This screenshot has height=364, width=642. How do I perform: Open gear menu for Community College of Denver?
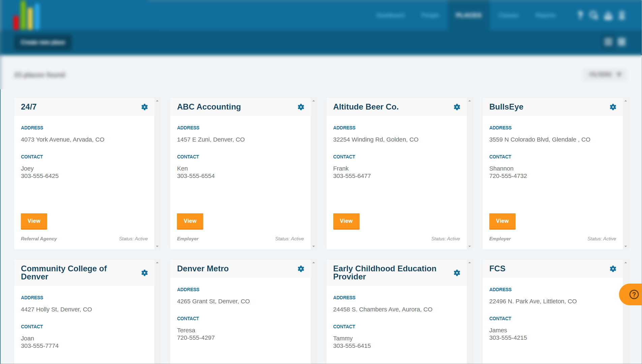pos(145,273)
